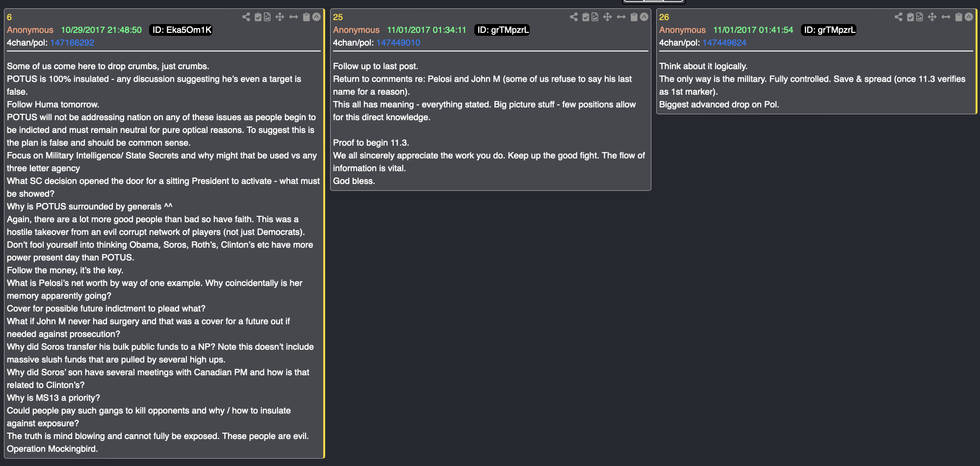Open the 4chan/pol link 147449010
The width and height of the screenshot is (980, 466).
pyautogui.click(x=398, y=43)
